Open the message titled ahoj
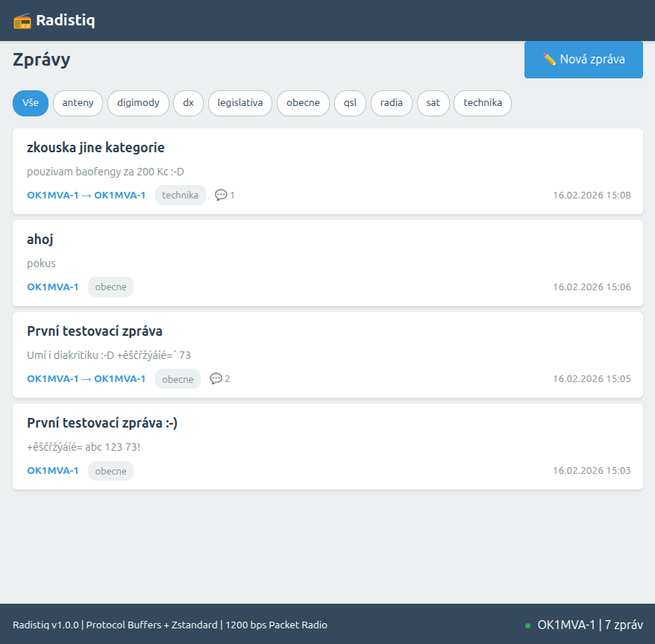 pyautogui.click(x=40, y=240)
